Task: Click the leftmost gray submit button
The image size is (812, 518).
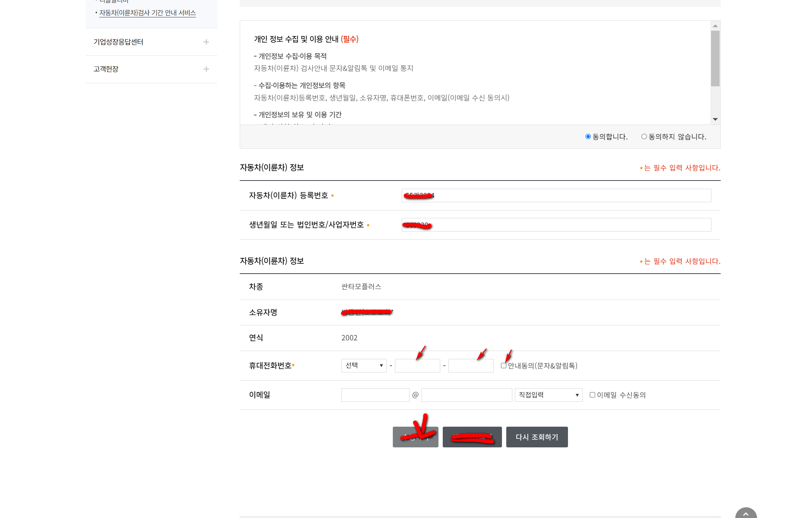Action: [415, 437]
